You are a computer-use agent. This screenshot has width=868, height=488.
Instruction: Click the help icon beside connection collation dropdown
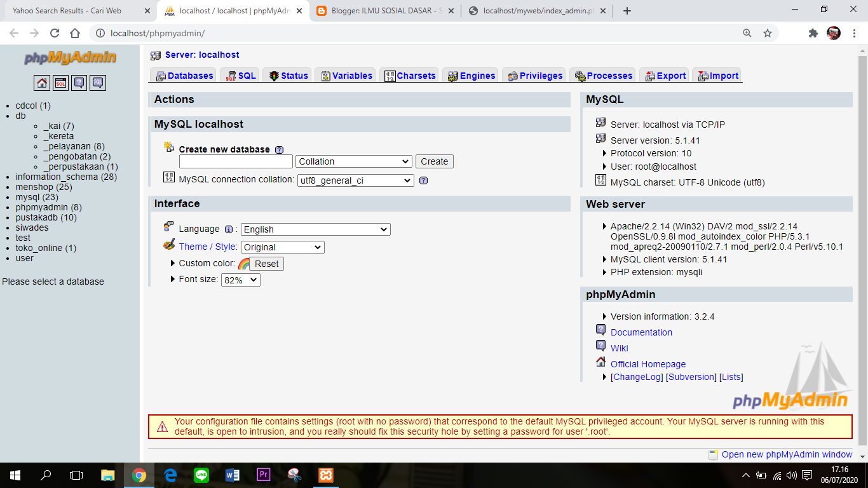(424, 180)
